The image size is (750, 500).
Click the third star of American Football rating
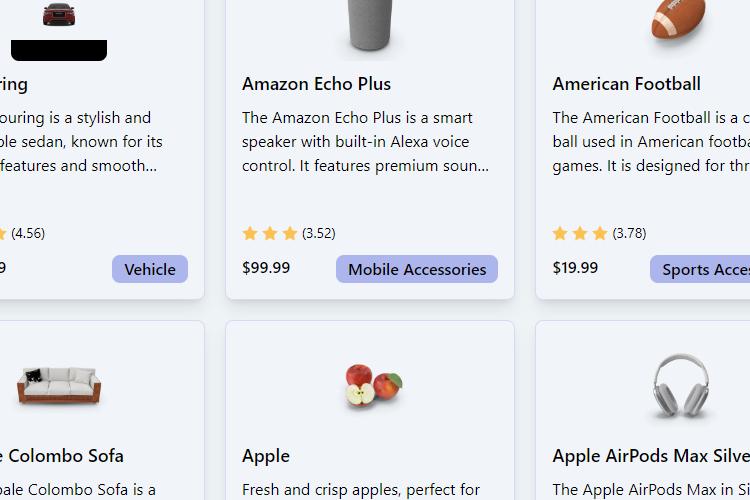click(599, 233)
